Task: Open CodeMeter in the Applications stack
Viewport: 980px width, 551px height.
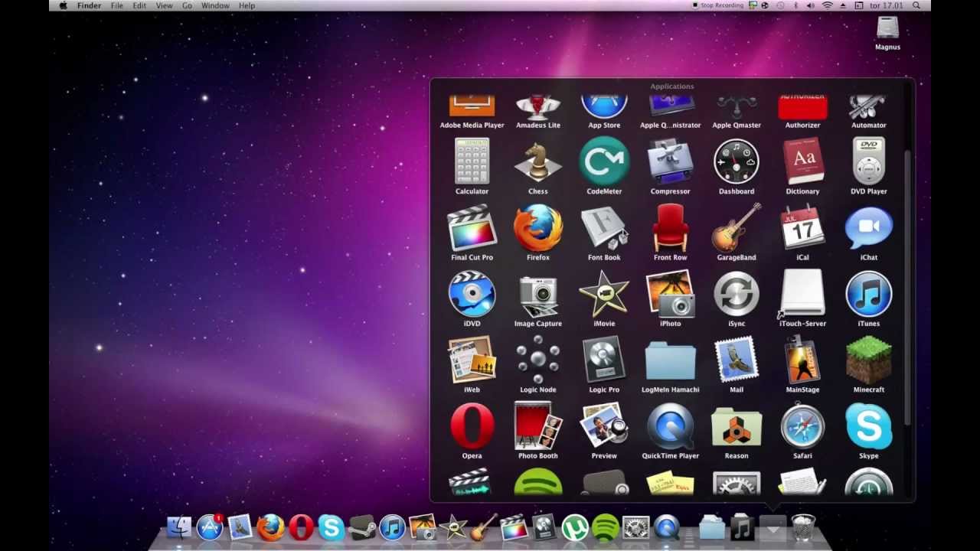Action: pyautogui.click(x=604, y=162)
